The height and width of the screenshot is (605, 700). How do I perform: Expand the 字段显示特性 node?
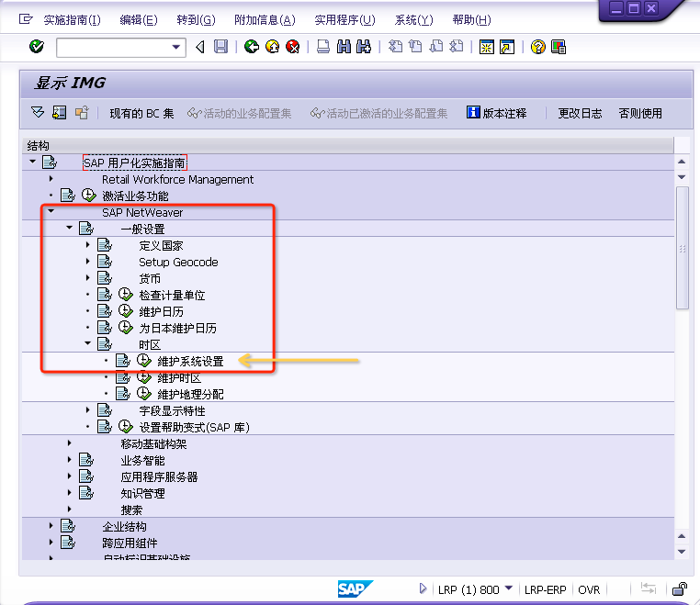(x=88, y=409)
